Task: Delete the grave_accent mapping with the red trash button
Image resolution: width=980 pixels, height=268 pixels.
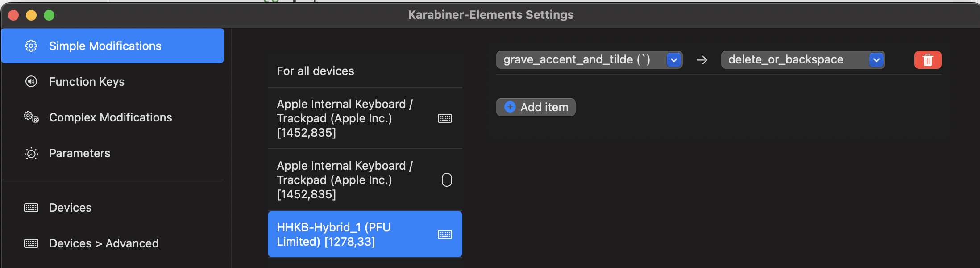Action: (x=928, y=60)
